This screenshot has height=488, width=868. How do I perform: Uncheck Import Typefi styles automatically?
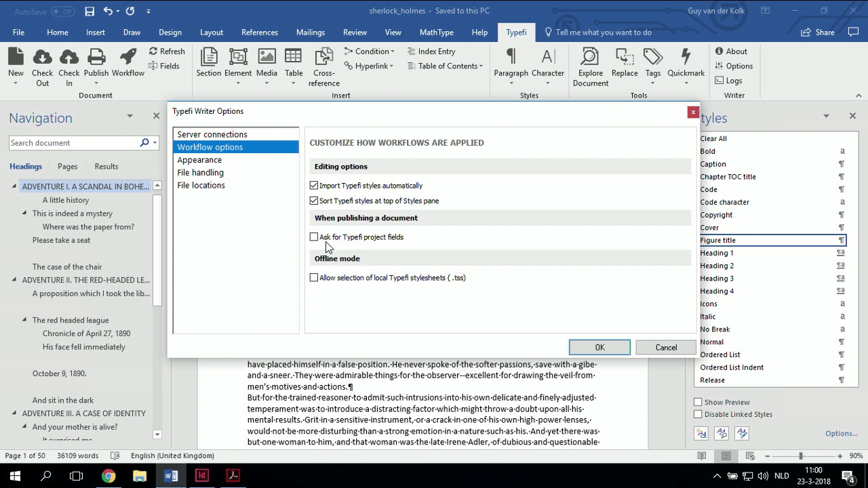[x=314, y=185]
